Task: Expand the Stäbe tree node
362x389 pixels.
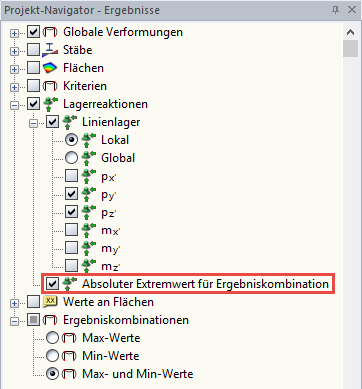Action: [14, 51]
